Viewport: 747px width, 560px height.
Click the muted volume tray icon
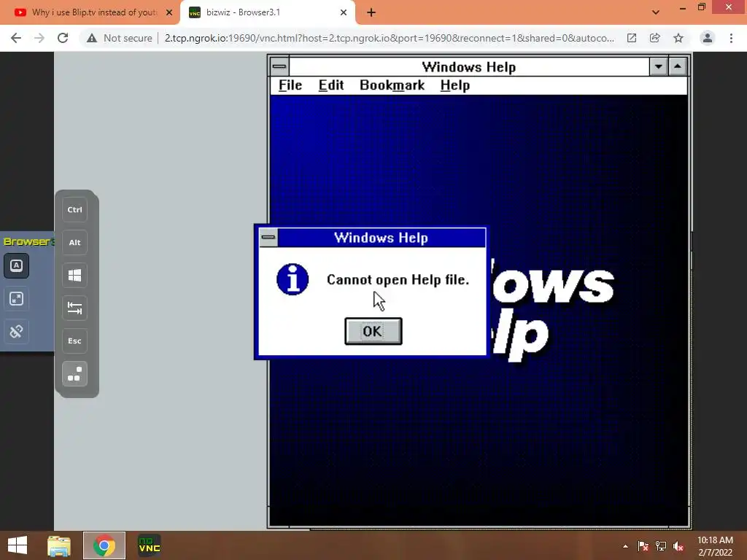pos(678,546)
